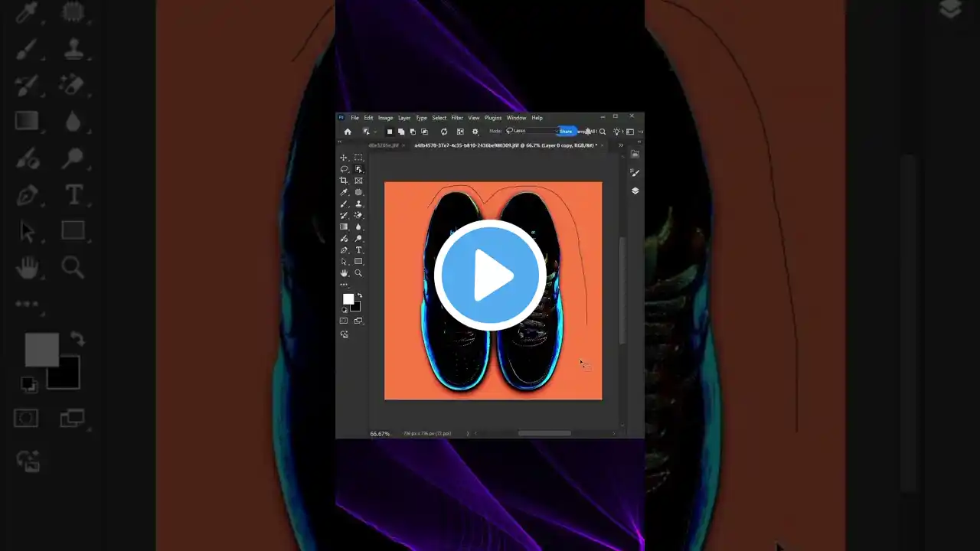Select the History Brush tool

344,215
